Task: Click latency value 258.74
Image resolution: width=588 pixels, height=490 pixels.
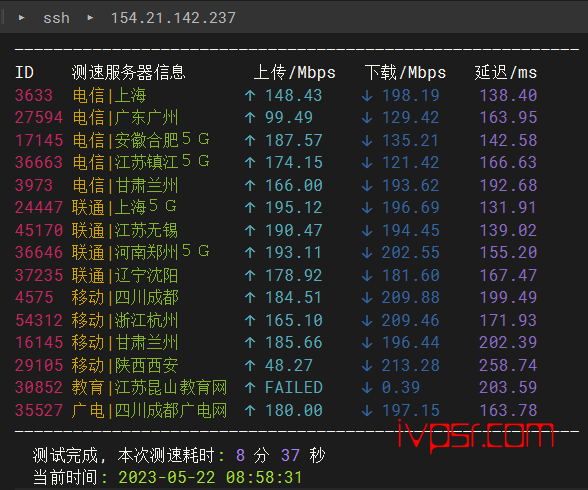Action: pyautogui.click(x=508, y=366)
